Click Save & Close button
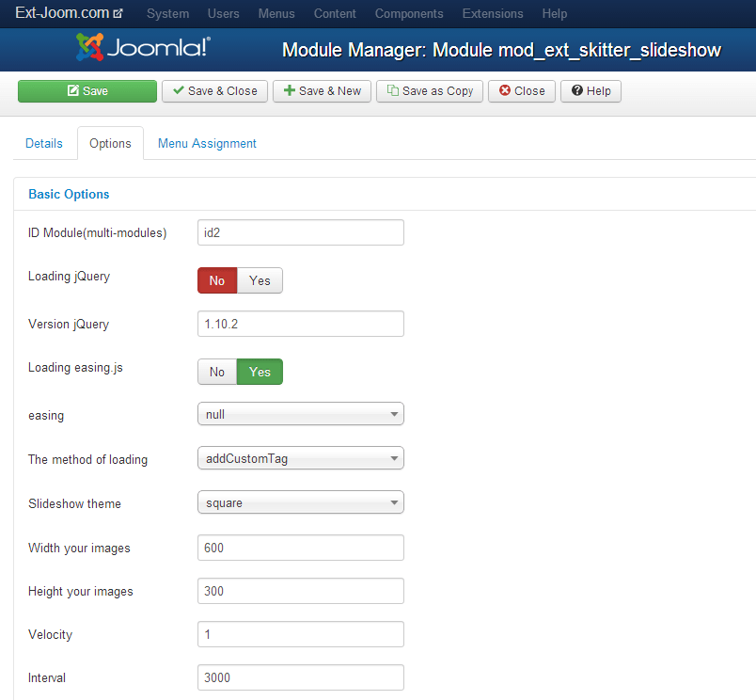756x700 pixels. [214, 91]
